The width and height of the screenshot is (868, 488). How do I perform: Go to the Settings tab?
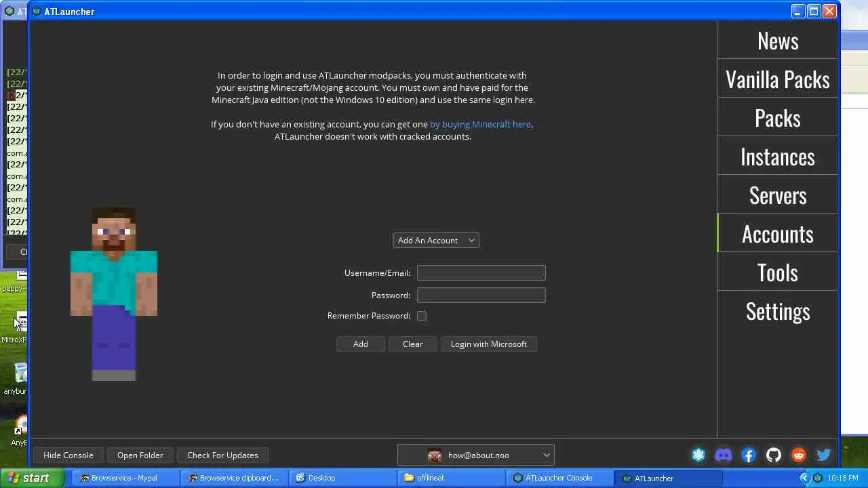click(x=778, y=311)
